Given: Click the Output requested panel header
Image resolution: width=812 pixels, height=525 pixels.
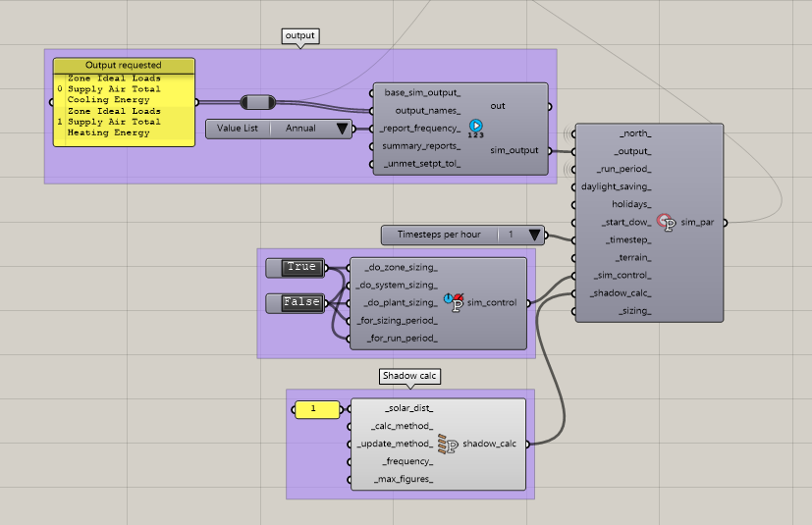Looking at the screenshot, I should [x=124, y=65].
